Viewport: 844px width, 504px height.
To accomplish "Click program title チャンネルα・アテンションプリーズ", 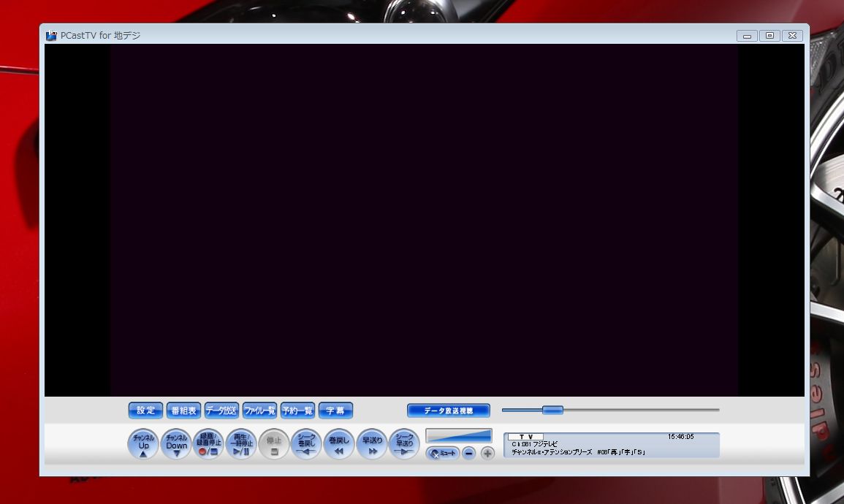I will (552, 452).
